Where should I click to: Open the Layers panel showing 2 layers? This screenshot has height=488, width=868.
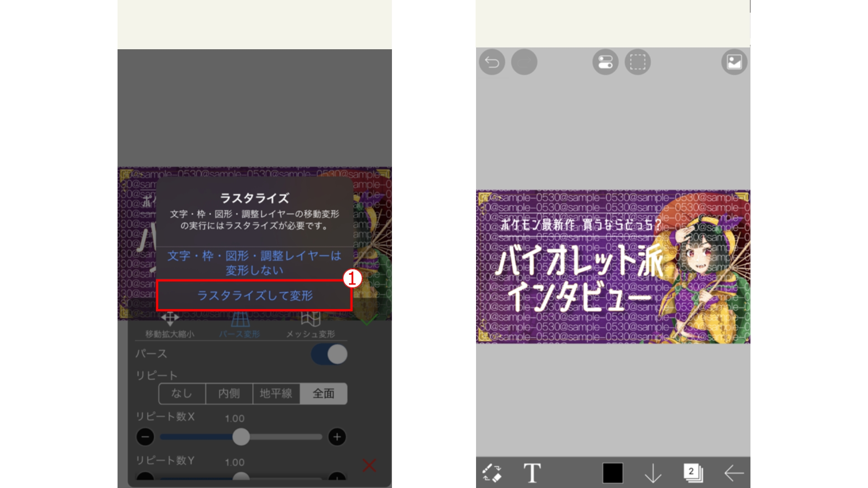[x=692, y=473]
